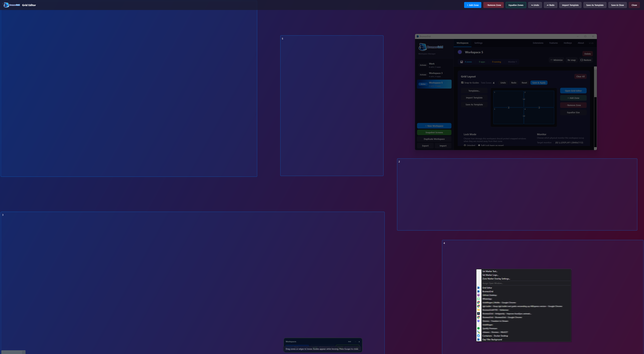Click the Spotify icon in the context menu
Screen dimensions: 644x354
coord(478,328)
